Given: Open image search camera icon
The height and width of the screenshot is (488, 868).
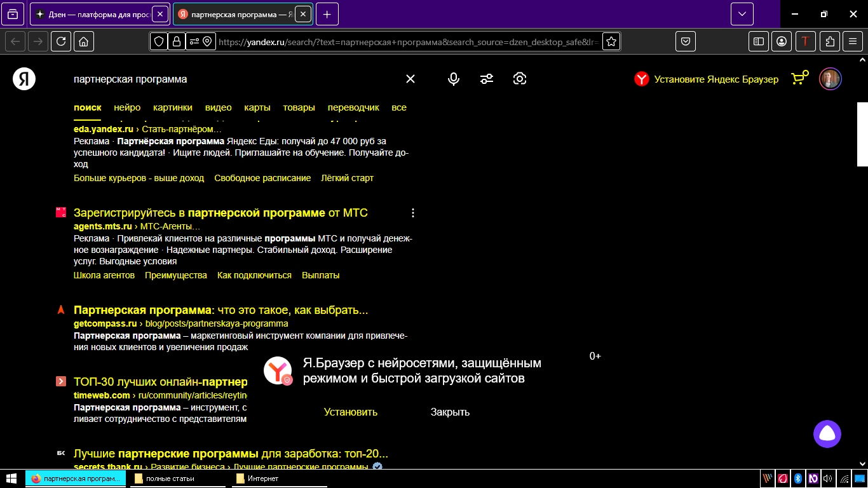Looking at the screenshot, I should point(520,79).
